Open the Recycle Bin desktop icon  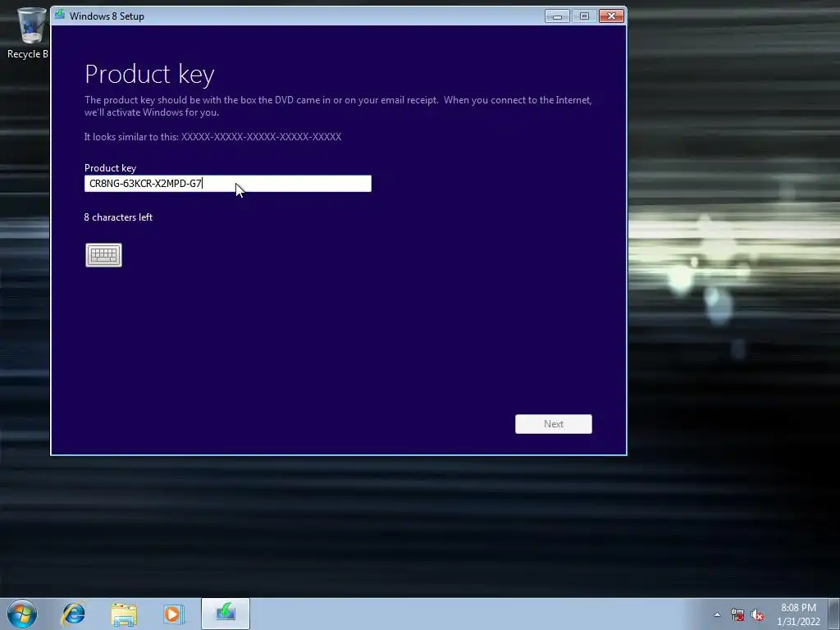[x=30, y=33]
